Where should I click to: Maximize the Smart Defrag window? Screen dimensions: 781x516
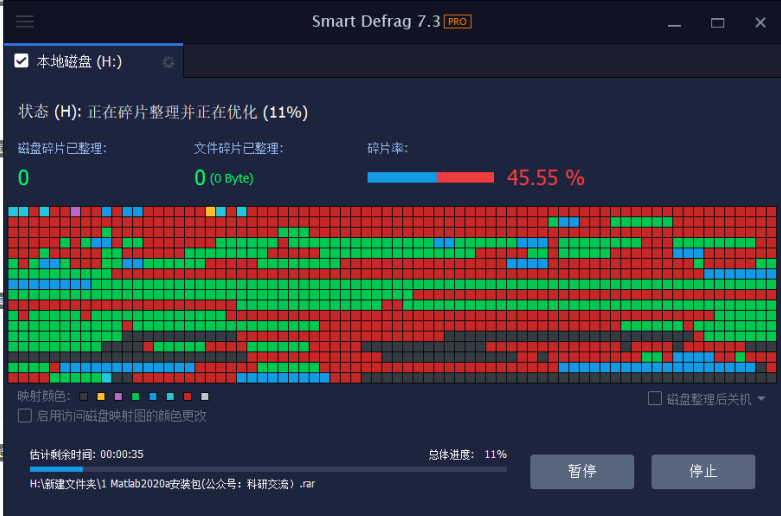[717, 23]
